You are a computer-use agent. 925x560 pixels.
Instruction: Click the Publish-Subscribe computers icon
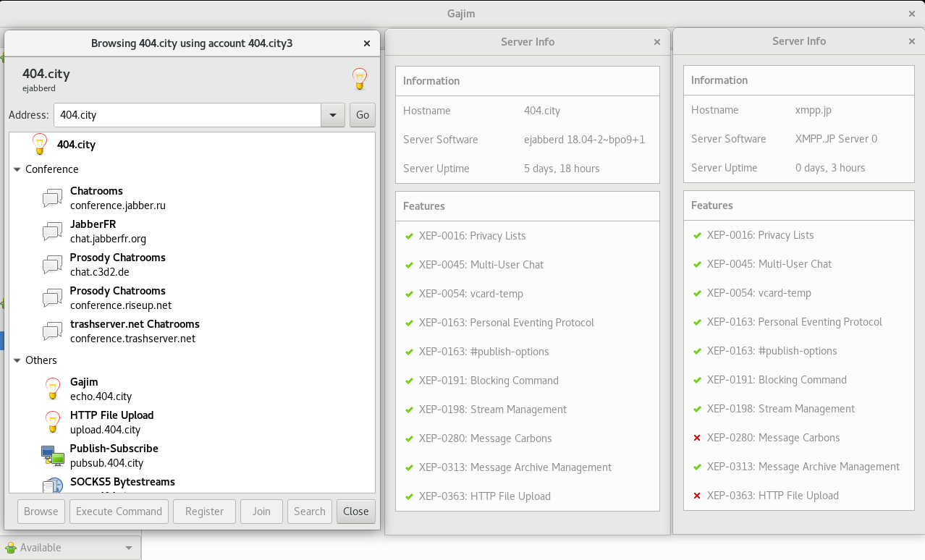[52, 455]
